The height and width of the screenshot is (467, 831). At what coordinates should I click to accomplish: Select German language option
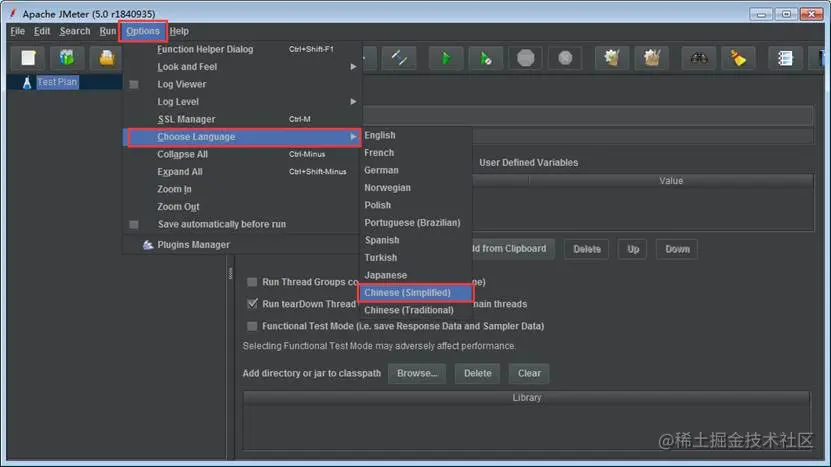coord(416,170)
